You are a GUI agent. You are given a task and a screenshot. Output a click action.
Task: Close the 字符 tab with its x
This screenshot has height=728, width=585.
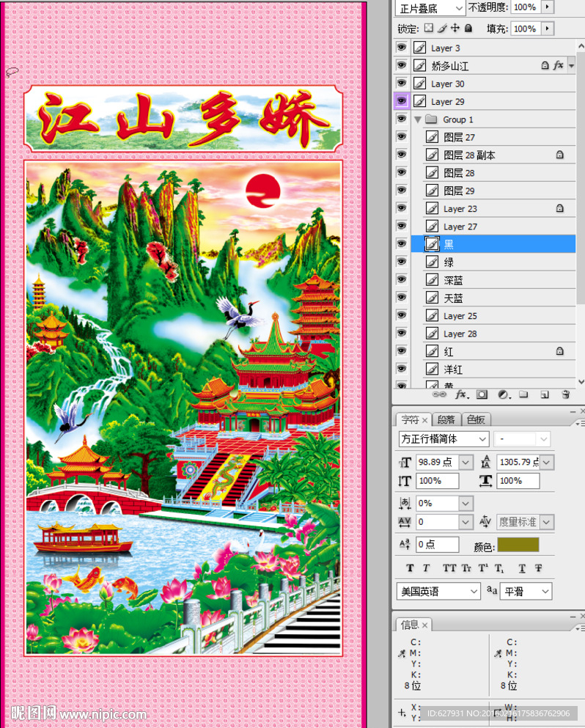(425, 420)
